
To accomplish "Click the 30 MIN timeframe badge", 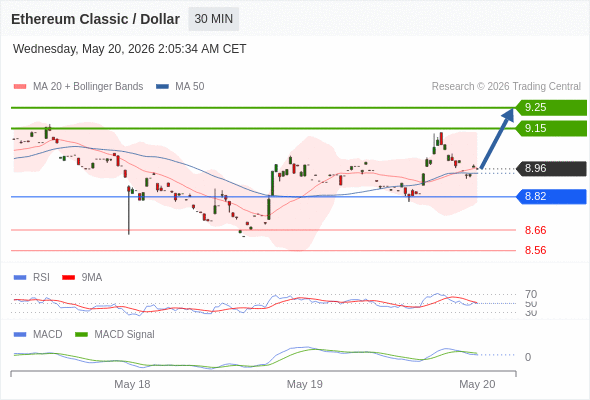I will coord(214,19).
